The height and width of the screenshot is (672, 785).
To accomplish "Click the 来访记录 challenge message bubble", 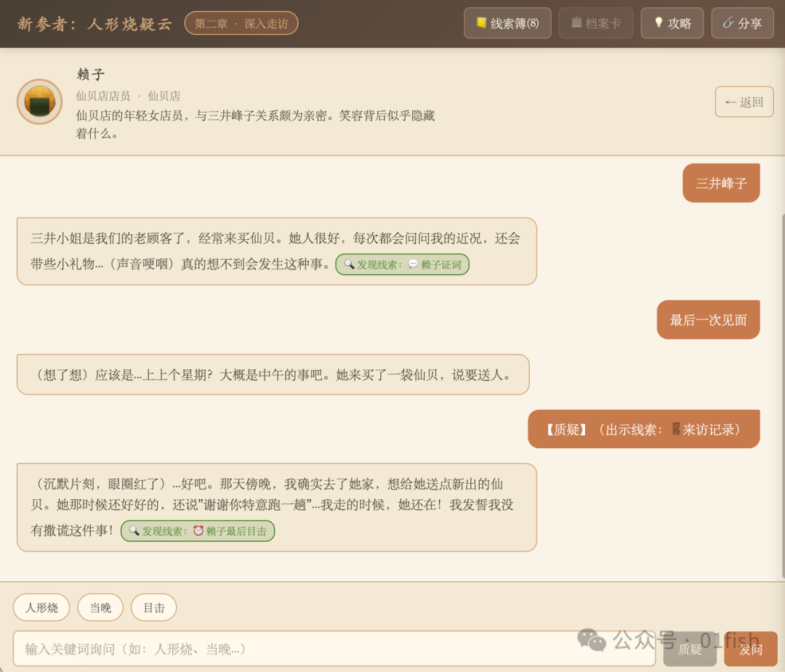I will 644,429.
